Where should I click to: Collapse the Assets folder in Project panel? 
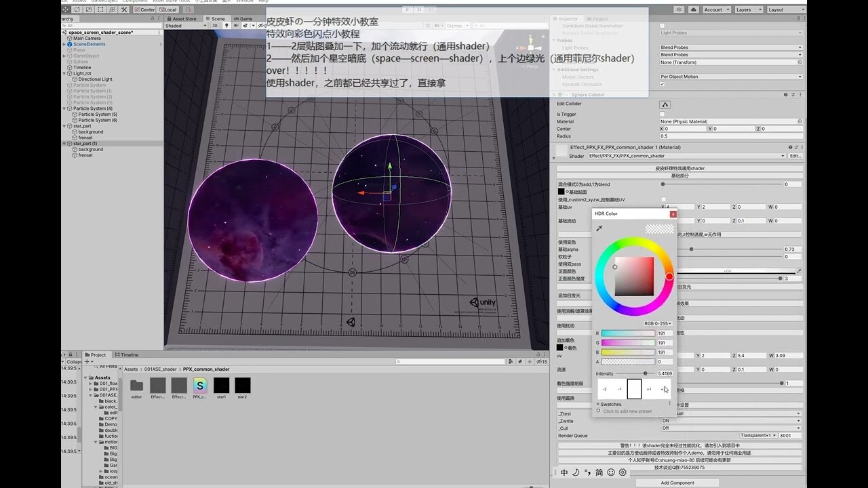85,376
